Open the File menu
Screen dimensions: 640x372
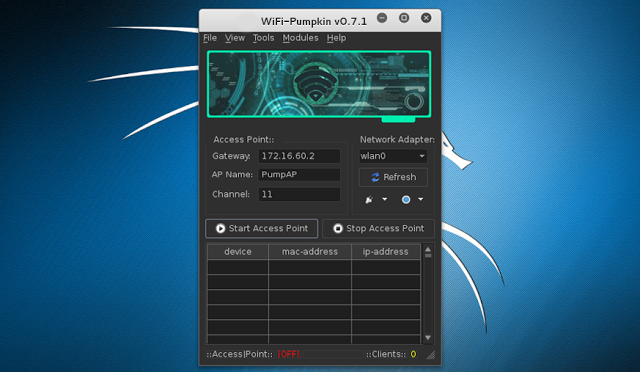[x=210, y=38]
